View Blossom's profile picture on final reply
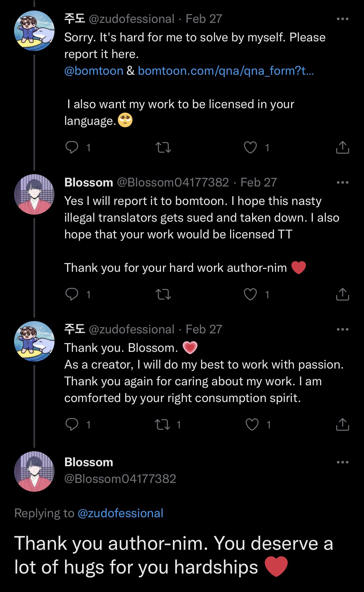The height and width of the screenshot is (592, 364). 34,471
